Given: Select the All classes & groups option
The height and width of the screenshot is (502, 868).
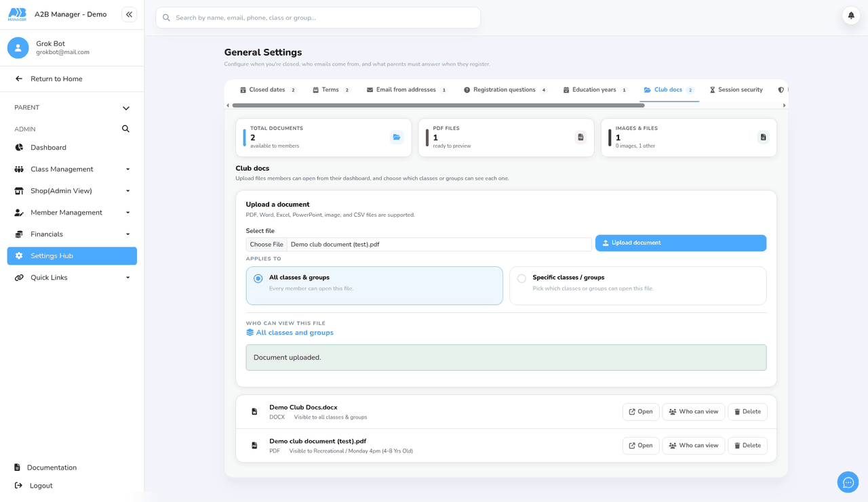Looking at the screenshot, I should pos(374,285).
